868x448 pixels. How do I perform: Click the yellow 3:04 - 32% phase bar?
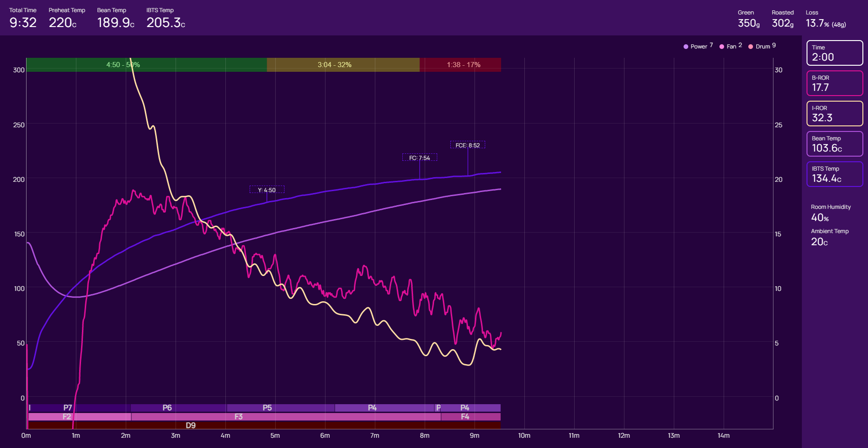(x=343, y=65)
